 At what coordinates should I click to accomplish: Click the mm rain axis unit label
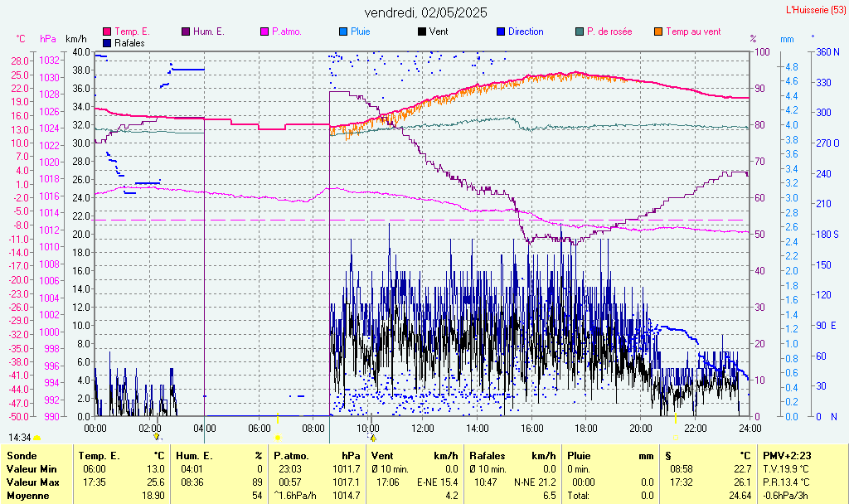[x=787, y=39]
